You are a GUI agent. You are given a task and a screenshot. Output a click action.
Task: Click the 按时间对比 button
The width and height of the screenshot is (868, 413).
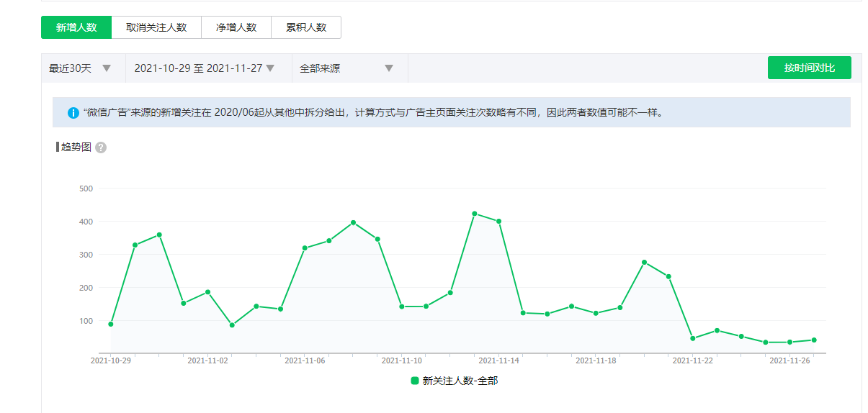(x=809, y=68)
